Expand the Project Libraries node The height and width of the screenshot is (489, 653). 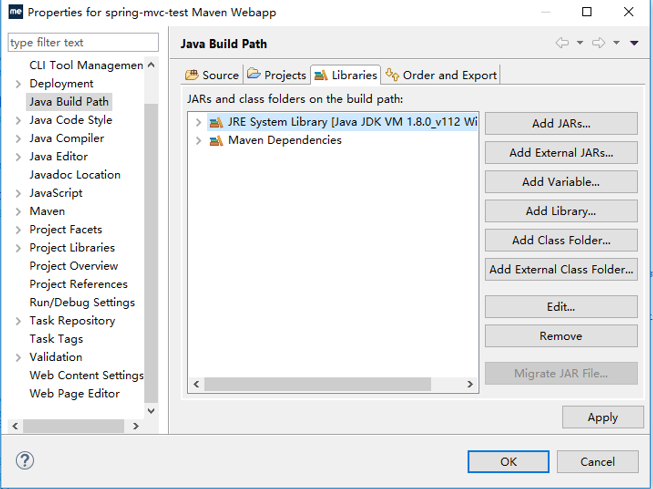click(x=18, y=248)
